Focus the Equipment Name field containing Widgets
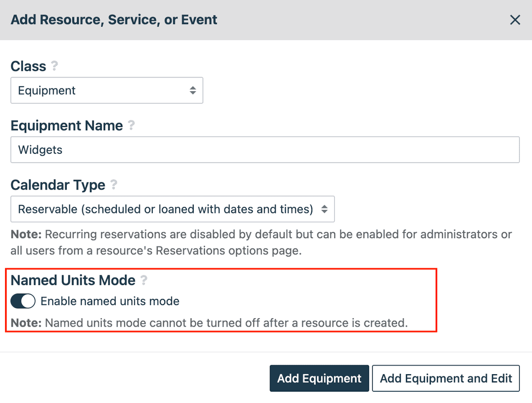 [x=265, y=150]
